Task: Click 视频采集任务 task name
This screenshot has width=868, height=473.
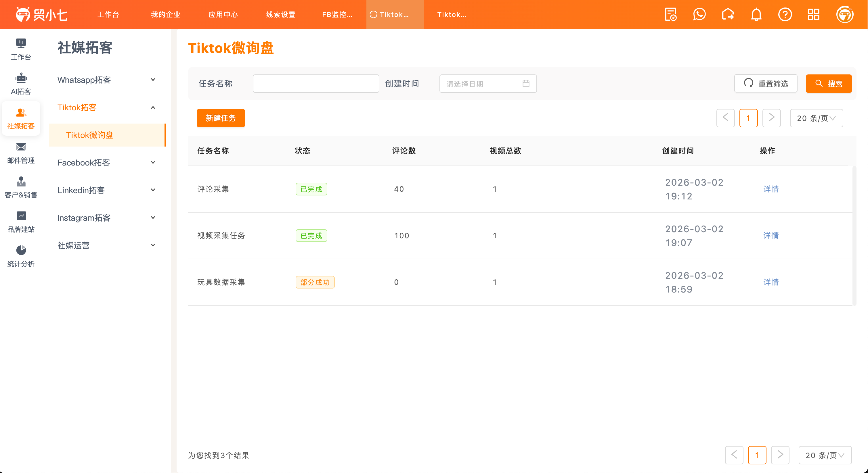Action: click(221, 235)
